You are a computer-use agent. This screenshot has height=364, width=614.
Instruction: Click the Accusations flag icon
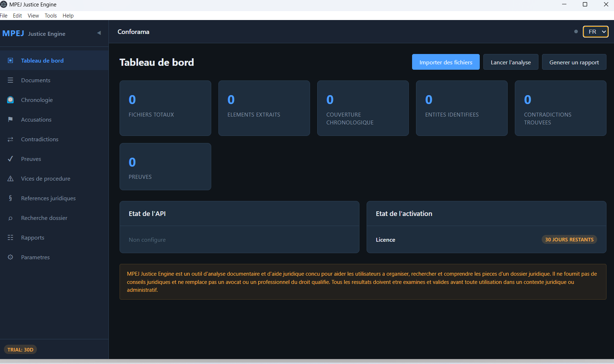click(10, 119)
